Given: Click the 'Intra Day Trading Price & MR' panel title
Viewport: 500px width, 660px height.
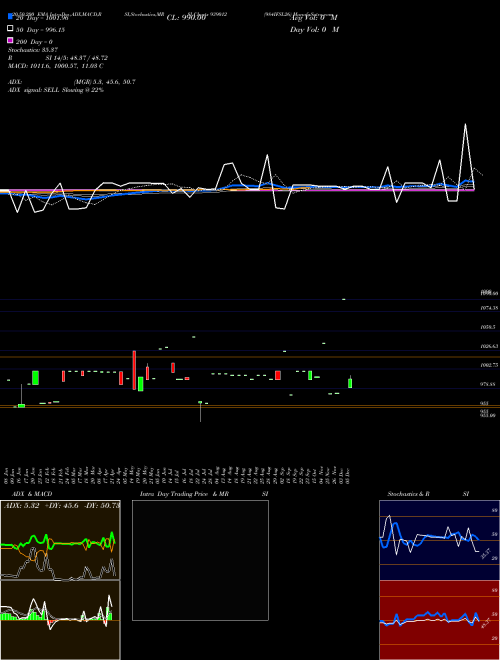Looking at the screenshot, I should [x=184, y=494].
